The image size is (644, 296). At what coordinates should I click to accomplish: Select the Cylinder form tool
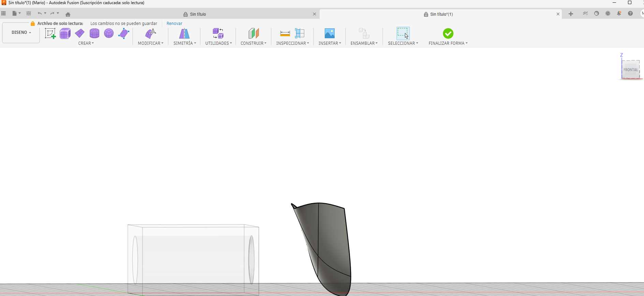[x=94, y=33]
